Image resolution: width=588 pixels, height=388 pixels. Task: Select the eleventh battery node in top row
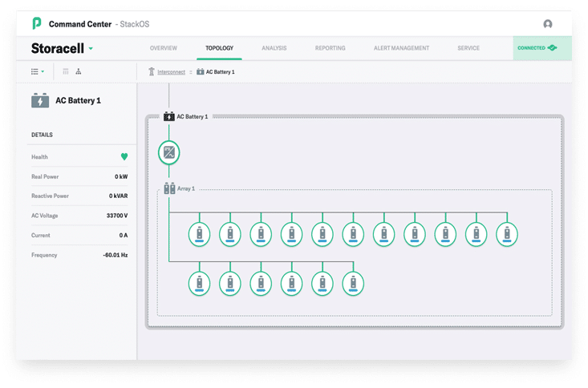[x=507, y=234]
